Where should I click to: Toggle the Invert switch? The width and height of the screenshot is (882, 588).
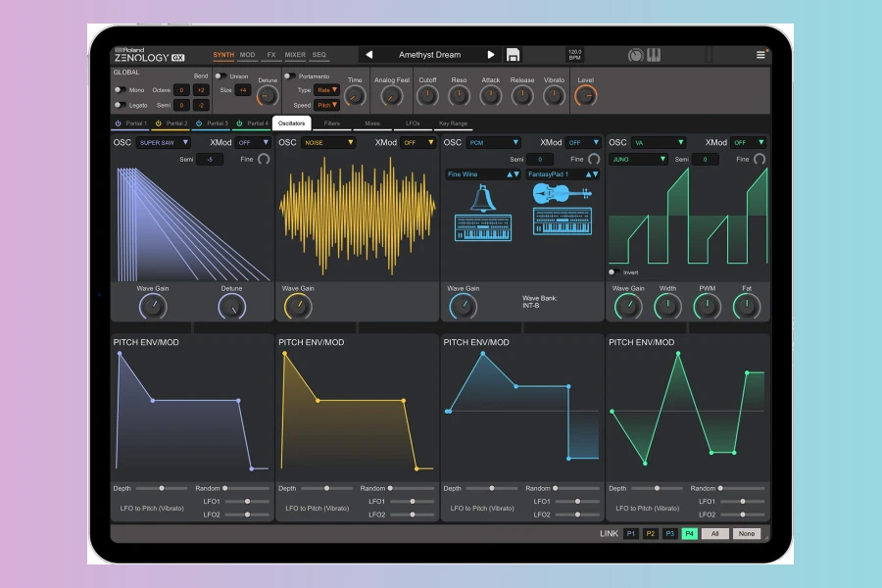click(x=613, y=272)
